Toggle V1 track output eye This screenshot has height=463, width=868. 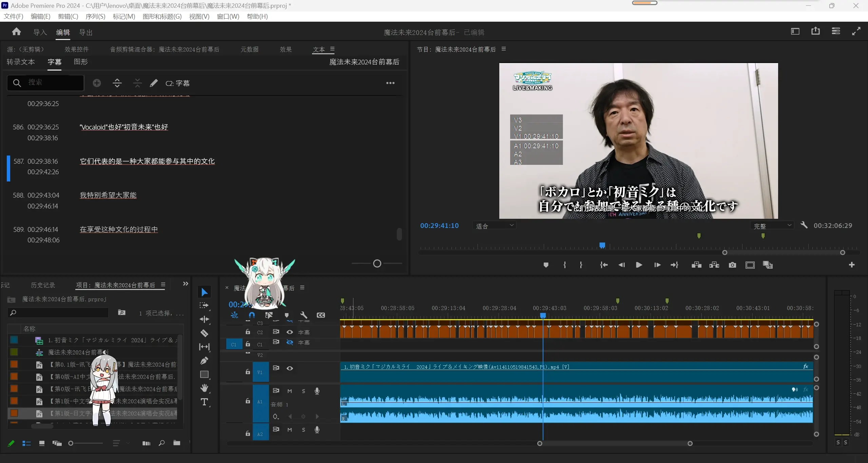point(290,368)
